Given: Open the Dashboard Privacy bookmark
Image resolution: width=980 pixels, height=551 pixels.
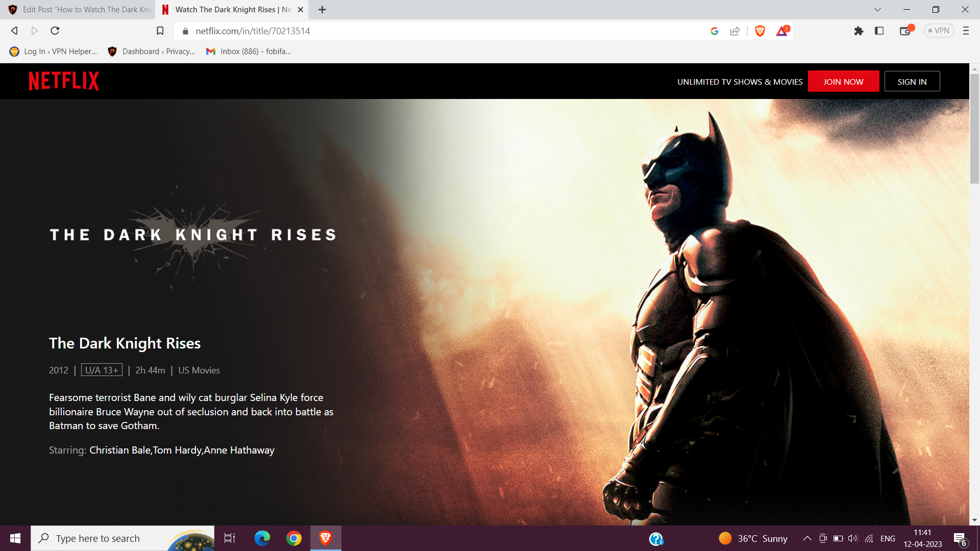Looking at the screenshot, I should [152, 51].
